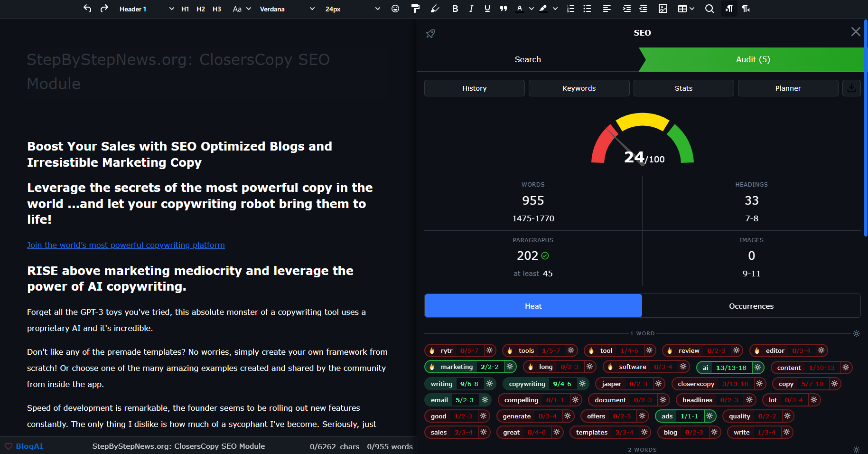Open the History section
This screenshot has width=868, height=454.
[x=475, y=88]
